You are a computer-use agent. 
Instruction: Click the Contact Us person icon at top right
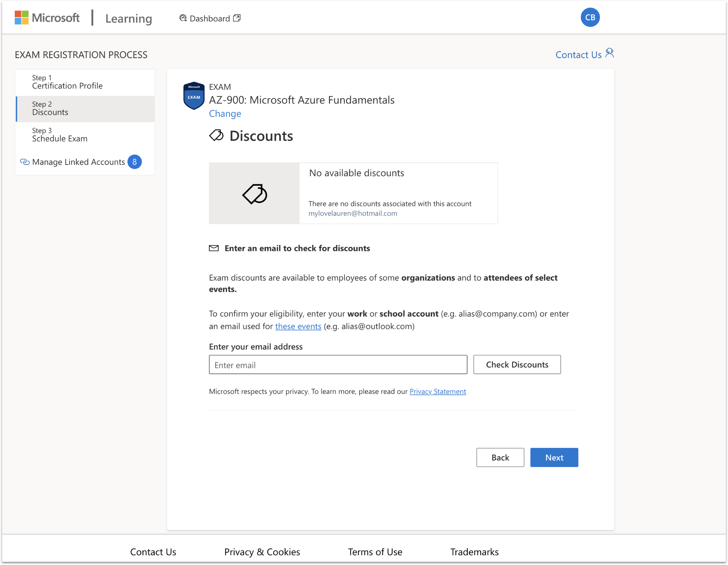609,53
